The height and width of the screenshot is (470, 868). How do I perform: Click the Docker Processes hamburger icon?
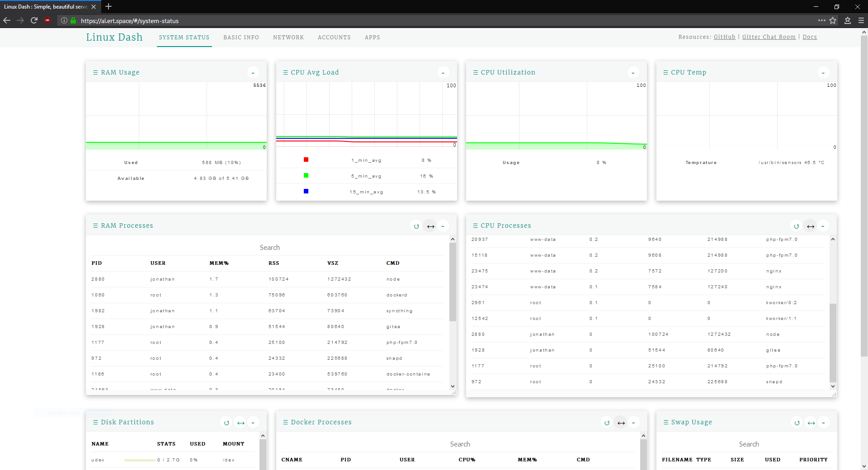[285, 422]
